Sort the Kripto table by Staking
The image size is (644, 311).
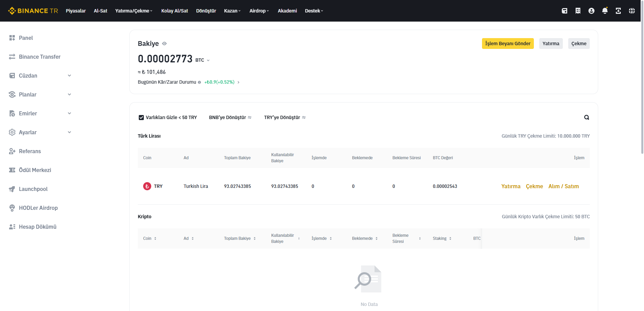click(450, 238)
